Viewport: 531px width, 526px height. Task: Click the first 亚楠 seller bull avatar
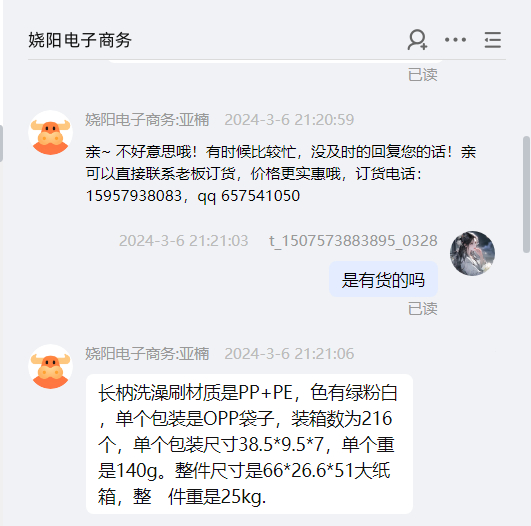coord(50,132)
